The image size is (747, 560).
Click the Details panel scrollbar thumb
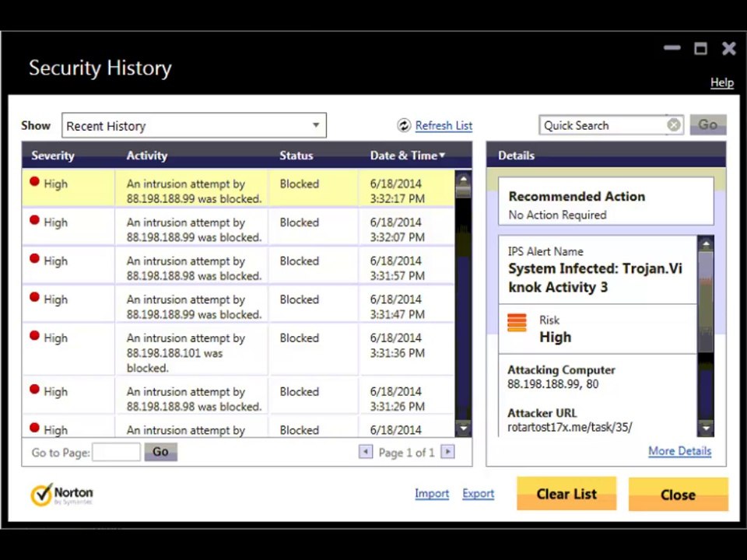pos(706,302)
